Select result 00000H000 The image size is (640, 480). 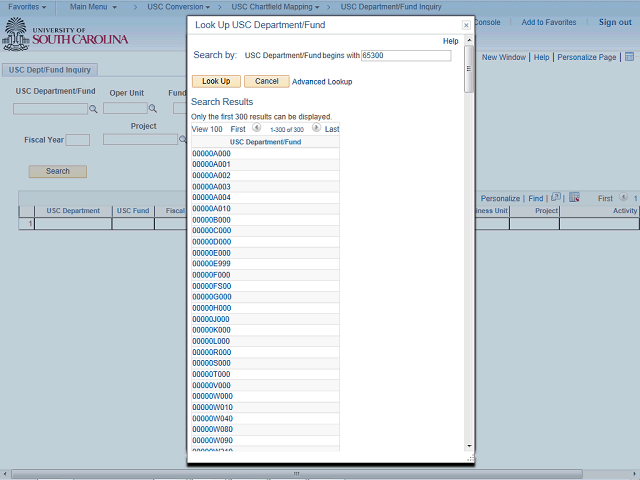(x=212, y=308)
